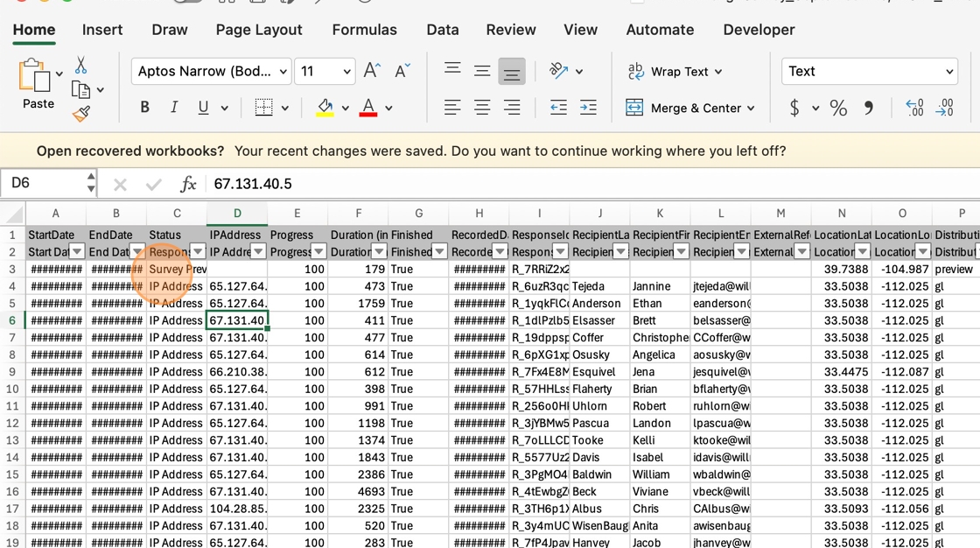Open the Page Layout tab

[x=259, y=30]
